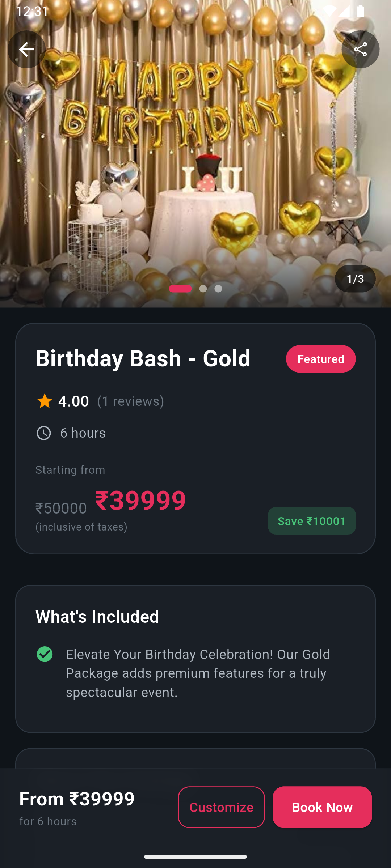
Task: Tap the back arrow button
Action: click(x=26, y=49)
